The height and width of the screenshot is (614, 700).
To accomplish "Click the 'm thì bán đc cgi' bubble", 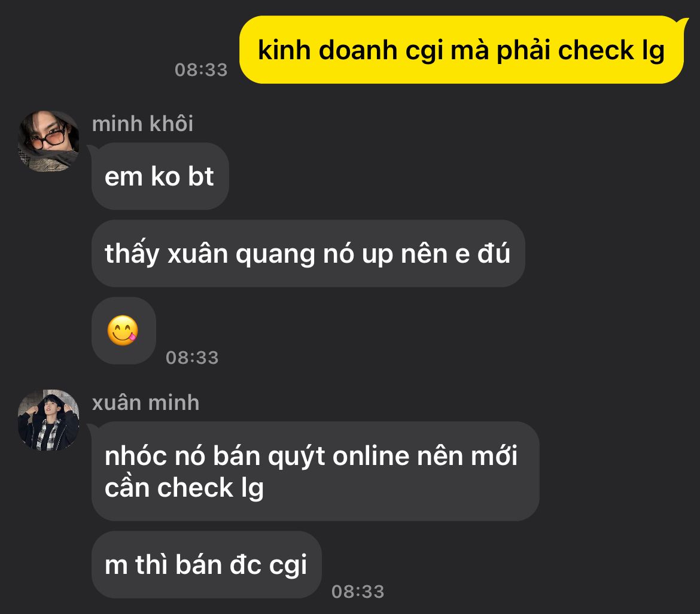I will pyautogui.click(x=206, y=564).
